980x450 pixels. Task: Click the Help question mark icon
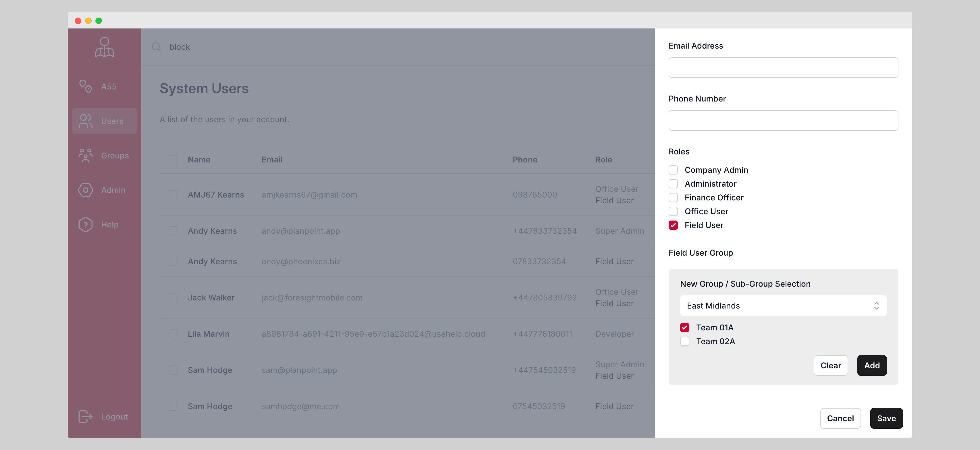[85, 225]
